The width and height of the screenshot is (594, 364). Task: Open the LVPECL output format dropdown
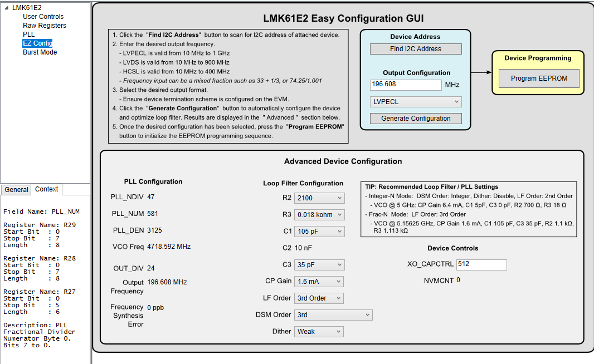tap(416, 102)
